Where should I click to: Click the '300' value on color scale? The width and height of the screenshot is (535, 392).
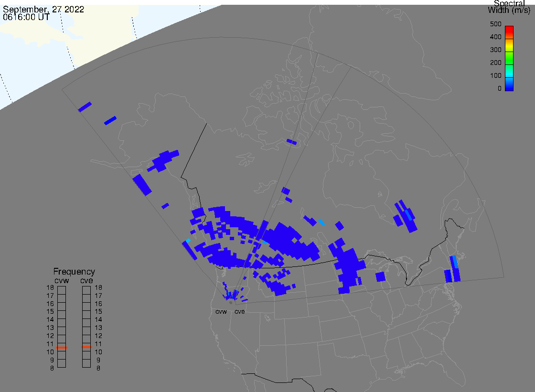(x=495, y=50)
